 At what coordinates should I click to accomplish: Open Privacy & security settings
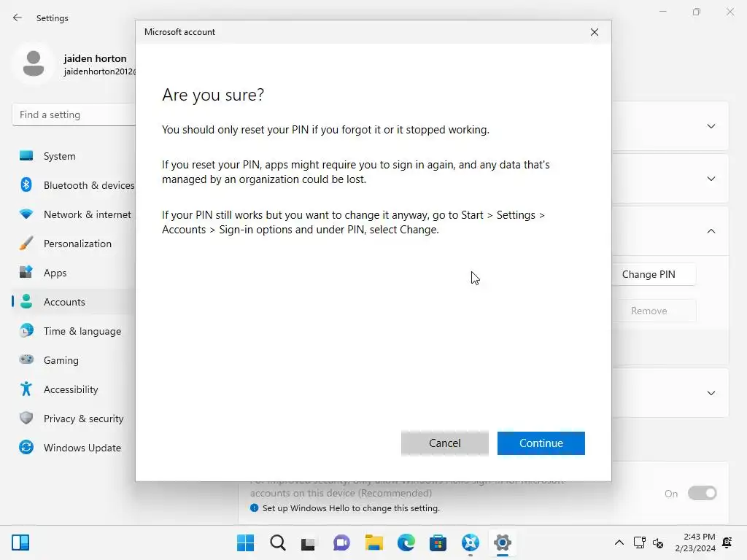pyautogui.click(x=74, y=419)
